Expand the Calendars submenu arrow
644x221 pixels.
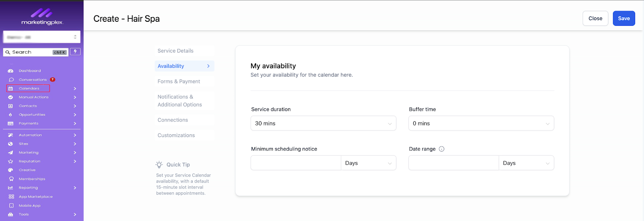pyautogui.click(x=75, y=89)
